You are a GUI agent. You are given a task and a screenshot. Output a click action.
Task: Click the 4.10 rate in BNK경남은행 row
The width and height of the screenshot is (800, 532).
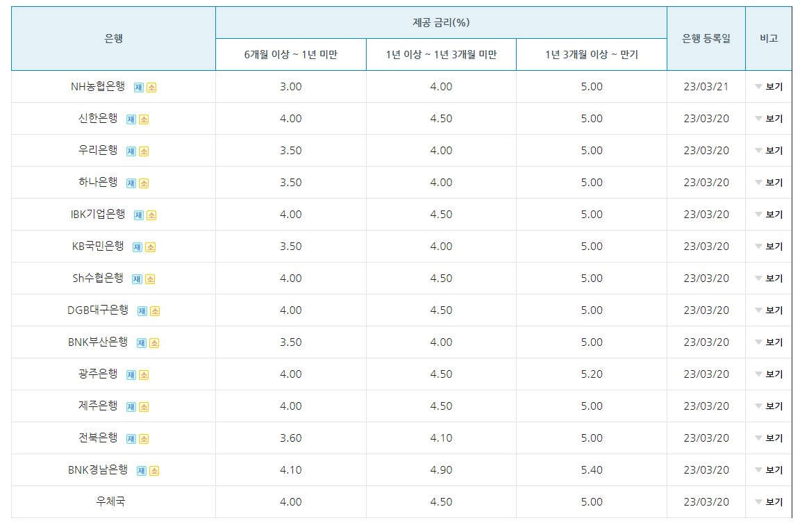[291, 469]
